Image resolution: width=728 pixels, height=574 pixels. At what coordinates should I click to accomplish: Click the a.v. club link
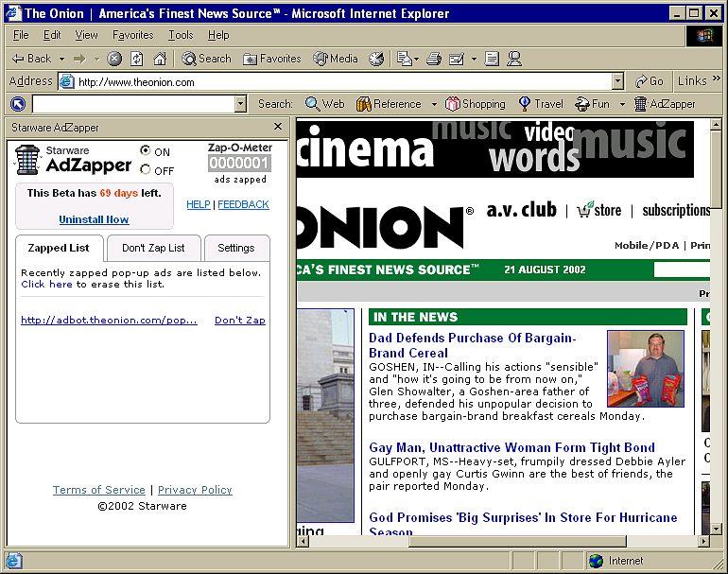tap(521, 210)
